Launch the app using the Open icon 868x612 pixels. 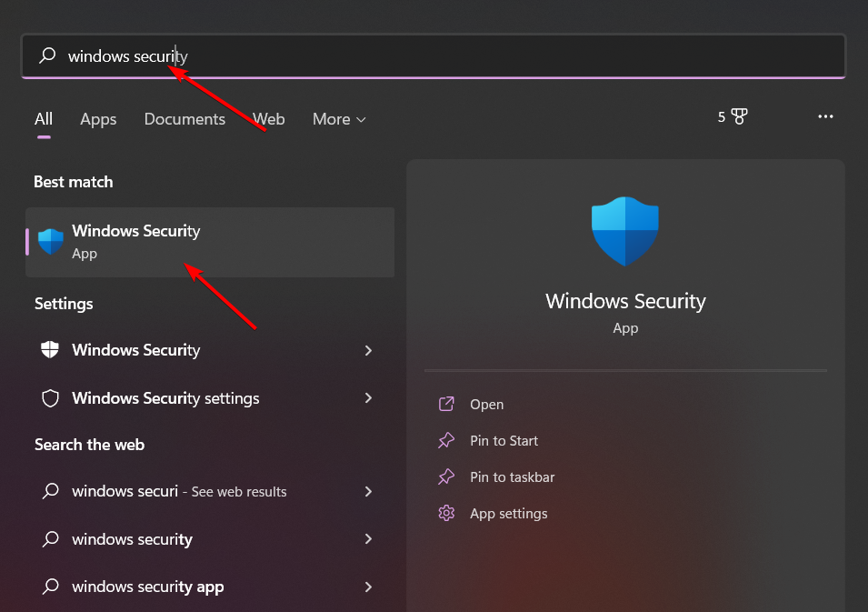pyautogui.click(x=445, y=404)
